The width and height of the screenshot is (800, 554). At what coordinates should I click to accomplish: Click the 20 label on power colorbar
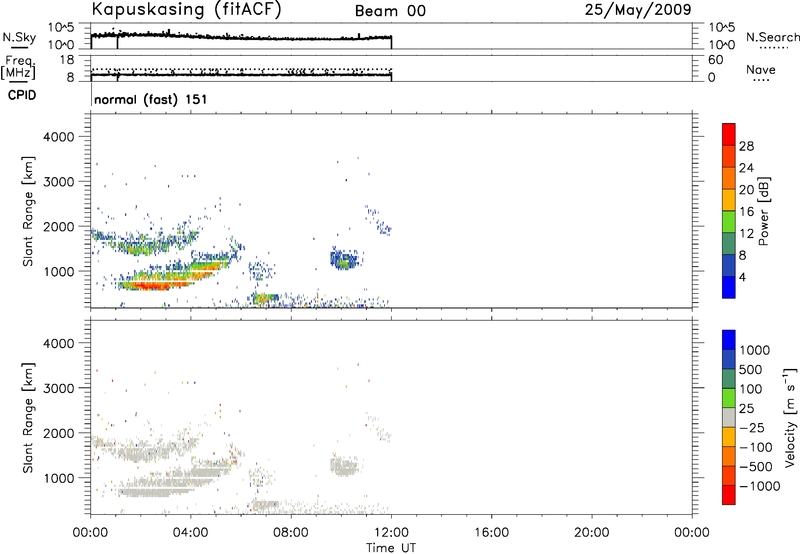click(746, 190)
